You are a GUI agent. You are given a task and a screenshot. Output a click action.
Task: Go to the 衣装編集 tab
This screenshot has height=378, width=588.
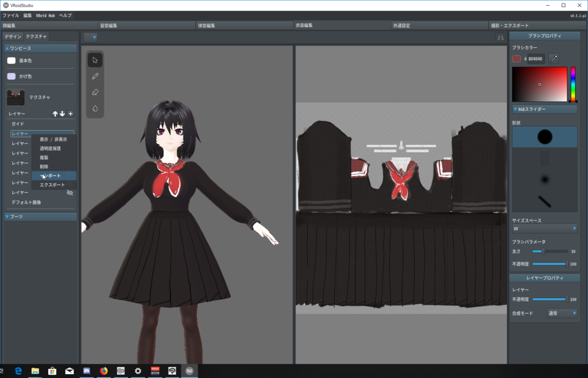pos(342,25)
